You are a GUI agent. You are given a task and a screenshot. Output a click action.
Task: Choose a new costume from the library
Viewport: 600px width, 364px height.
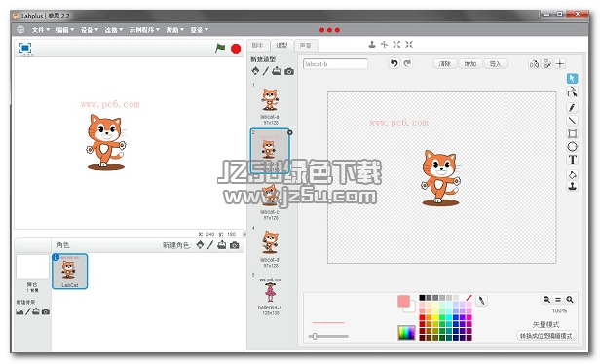coord(255,71)
